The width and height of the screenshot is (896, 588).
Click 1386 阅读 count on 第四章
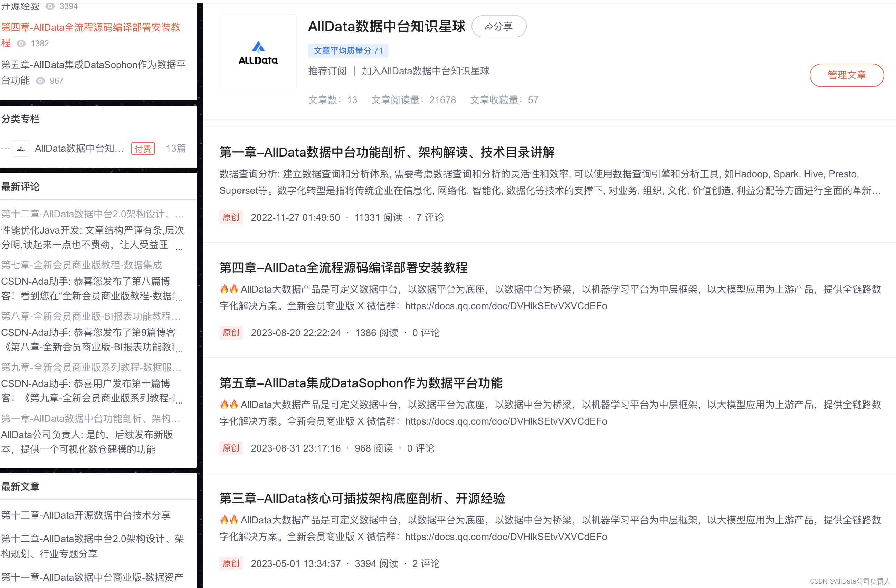click(377, 332)
